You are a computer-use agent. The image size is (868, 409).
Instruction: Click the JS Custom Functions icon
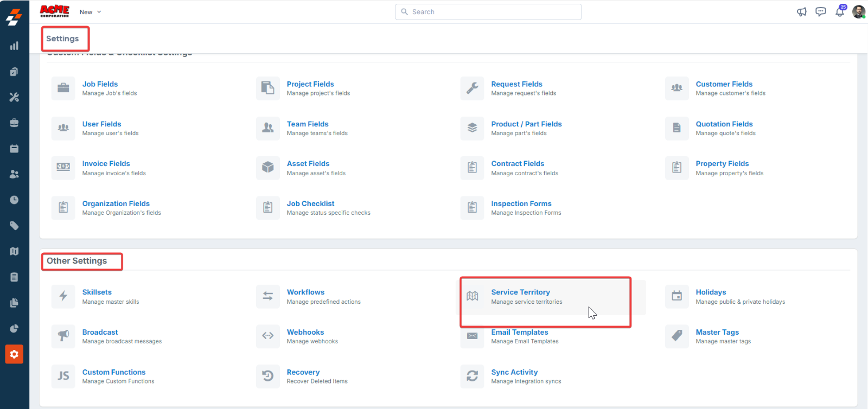63,376
